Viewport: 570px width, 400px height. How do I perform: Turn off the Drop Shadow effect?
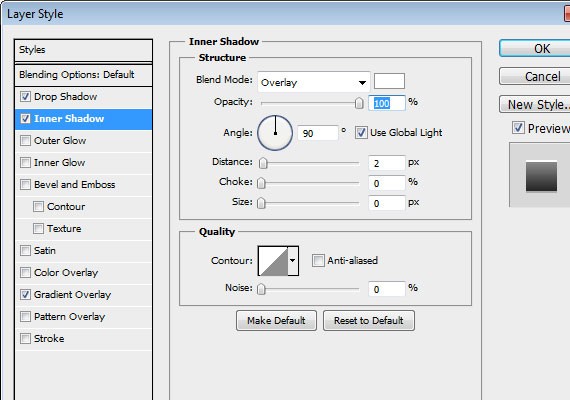25,96
